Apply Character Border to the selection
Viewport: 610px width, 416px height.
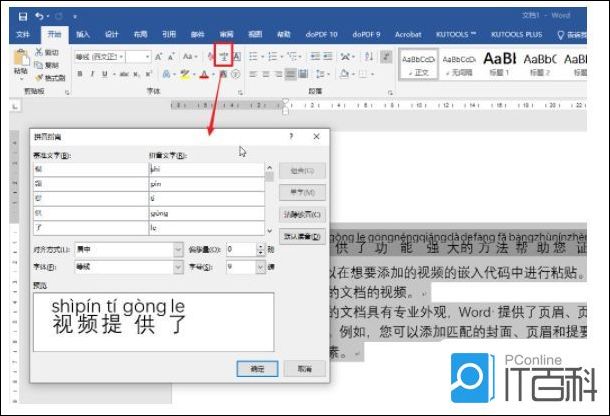coord(237,57)
